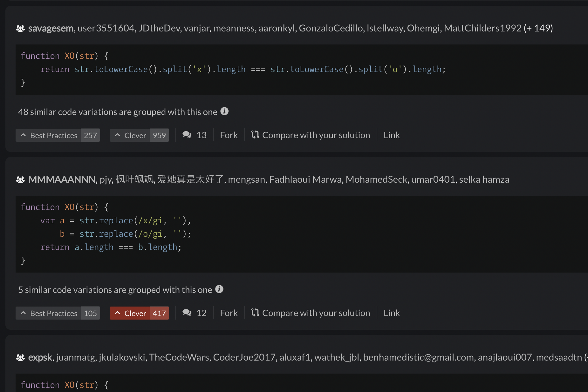Image resolution: width=588 pixels, height=392 pixels.
Task: Click the group icon beside savagesem
Action: pos(20,29)
